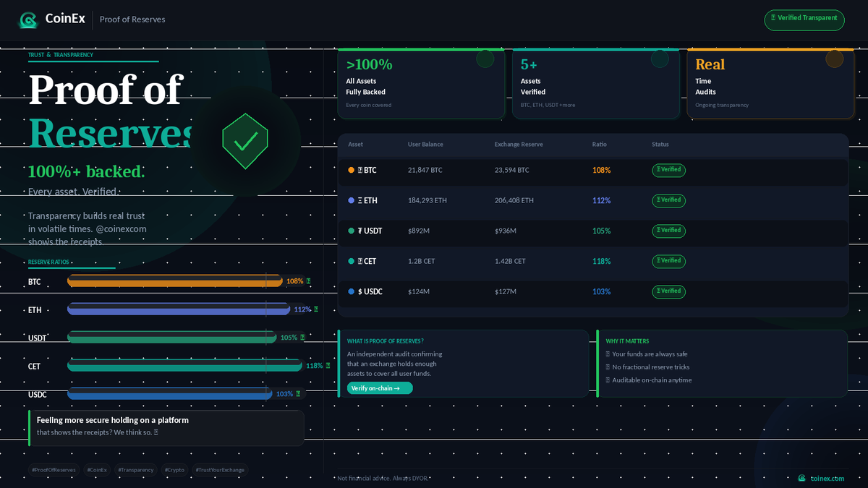Click the USDC coin dot in table
The width and height of the screenshot is (868, 488).
[351, 291]
